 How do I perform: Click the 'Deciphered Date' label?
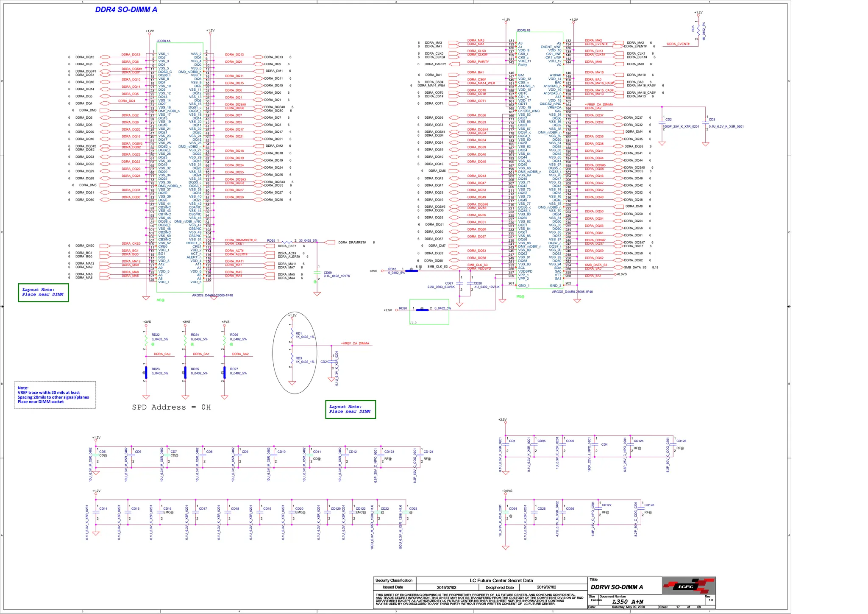tap(499, 587)
